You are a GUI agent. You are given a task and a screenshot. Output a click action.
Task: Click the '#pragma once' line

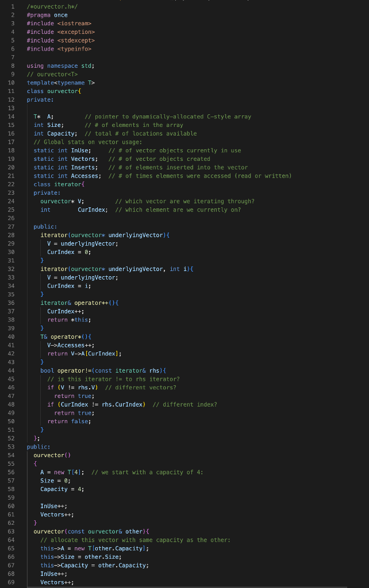(x=47, y=15)
